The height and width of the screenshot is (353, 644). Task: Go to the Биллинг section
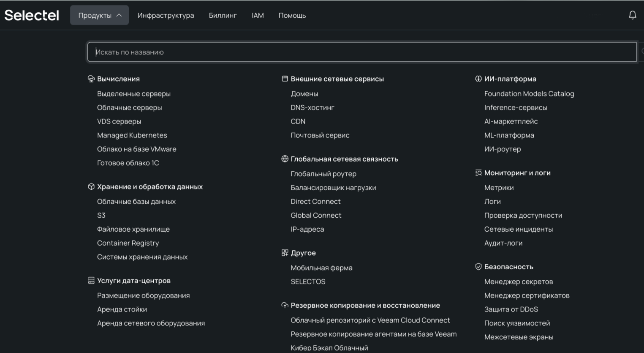pos(223,15)
